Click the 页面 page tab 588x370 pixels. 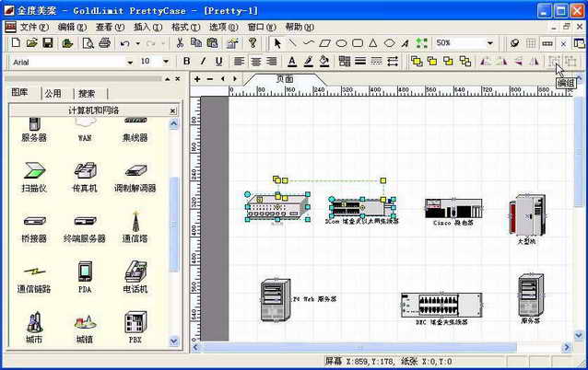[x=284, y=79]
